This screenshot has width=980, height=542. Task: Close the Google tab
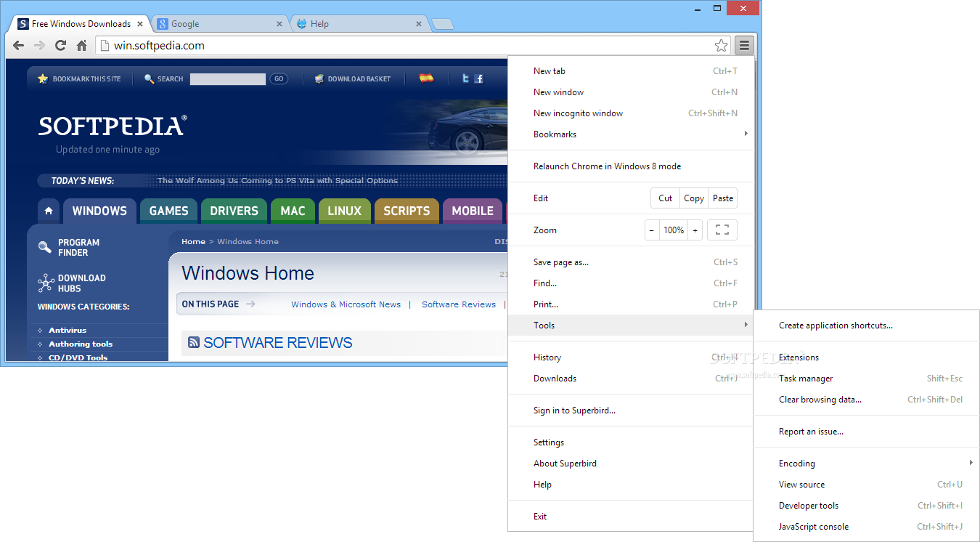point(279,24)
